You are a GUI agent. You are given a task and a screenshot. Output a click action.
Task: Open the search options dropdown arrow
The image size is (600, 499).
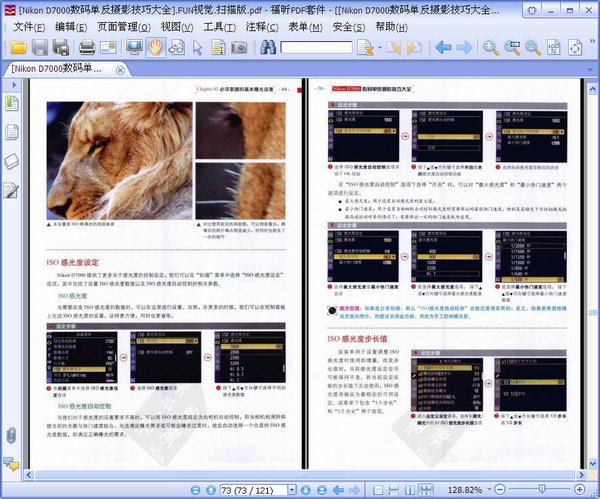point(380,48)
